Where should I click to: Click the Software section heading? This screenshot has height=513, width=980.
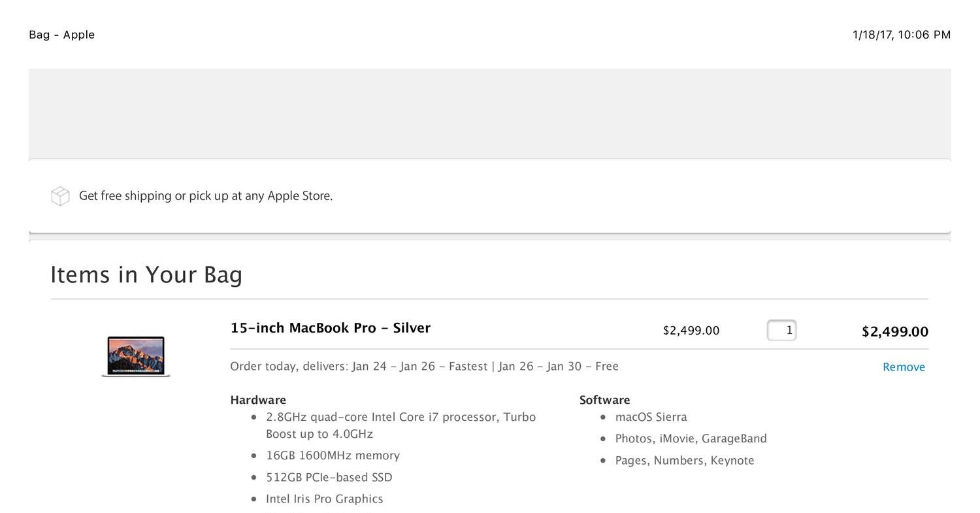pyautogui.click(x=604, y=399)
